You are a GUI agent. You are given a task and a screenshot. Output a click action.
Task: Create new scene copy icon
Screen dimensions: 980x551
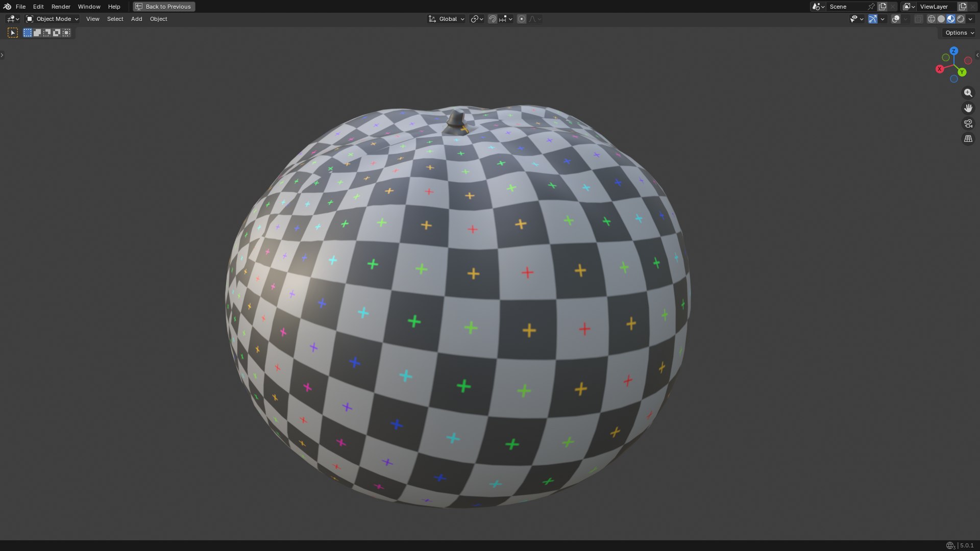(x=883, y=7)
